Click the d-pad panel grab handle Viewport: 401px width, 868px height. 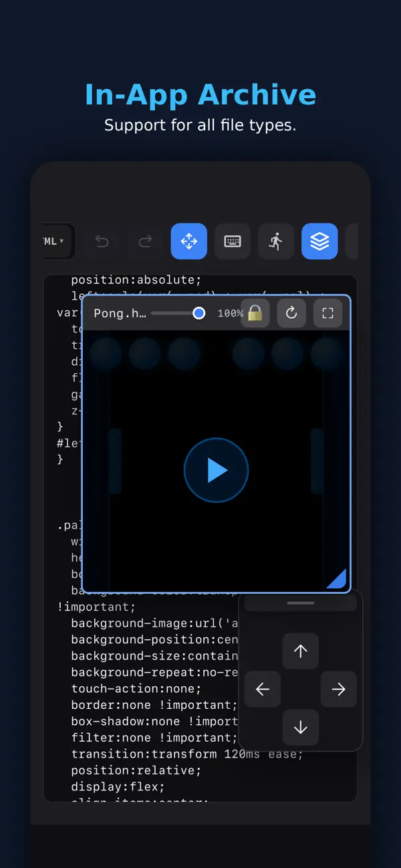(x=301, y=603)
